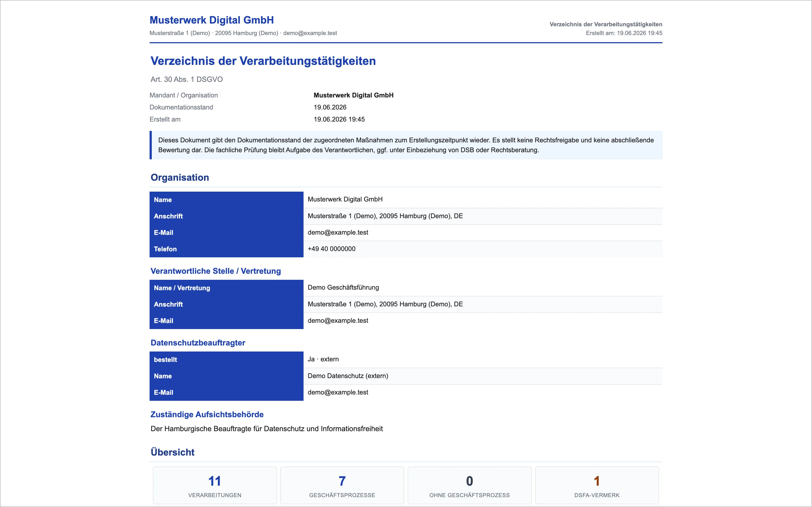Click 'Anschrift' in Verantwortliche Stelle table
Screen dimensions: 812x507
coord(227,304)
